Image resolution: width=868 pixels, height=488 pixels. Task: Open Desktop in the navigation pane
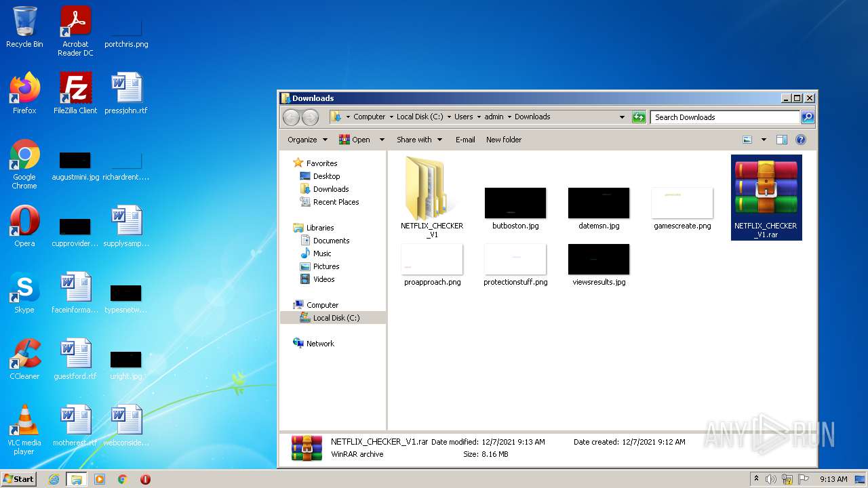pos(326,176)
